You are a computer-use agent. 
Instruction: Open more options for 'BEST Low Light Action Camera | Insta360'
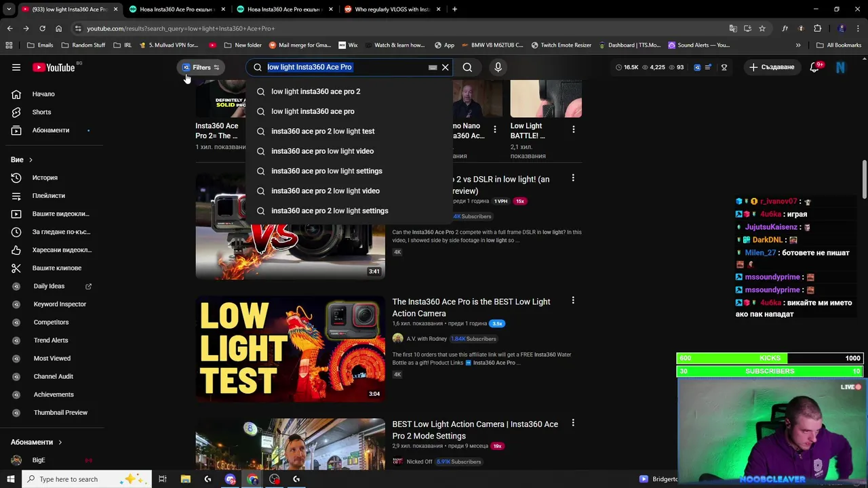tap(573, 423)
